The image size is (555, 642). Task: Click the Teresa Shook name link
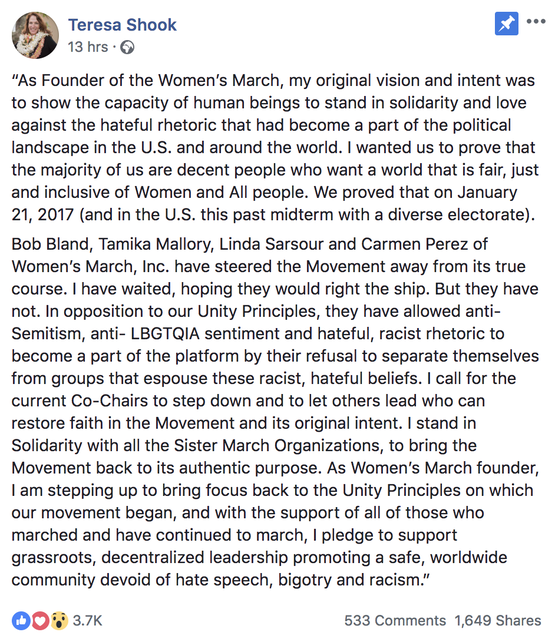click(x=122, y=25)
